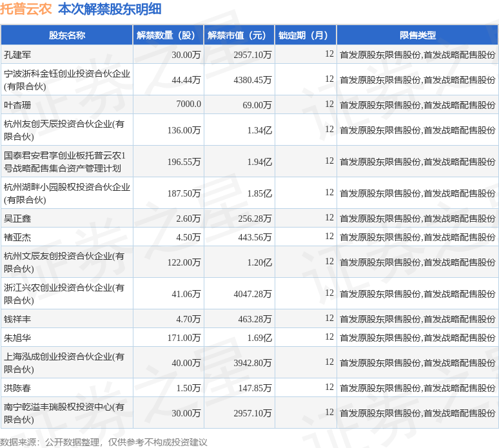Click the 托普云农 stock name in the title
The width and height of the screenshot is (499, 448).
click(x=26, y=9)
